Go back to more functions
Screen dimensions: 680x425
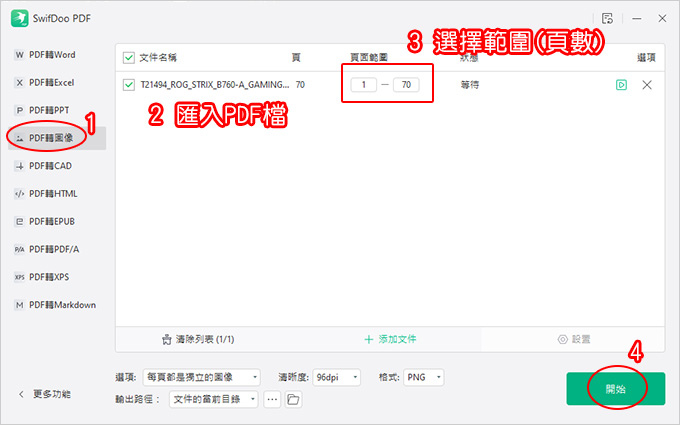(x=45, y=394)
